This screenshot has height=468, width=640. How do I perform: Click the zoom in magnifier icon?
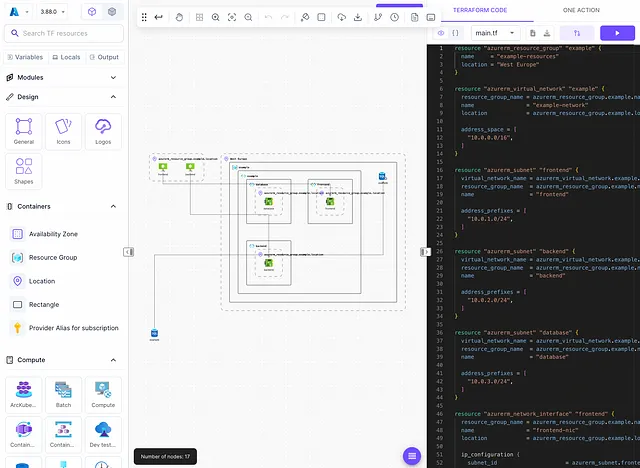coord(216,17)
